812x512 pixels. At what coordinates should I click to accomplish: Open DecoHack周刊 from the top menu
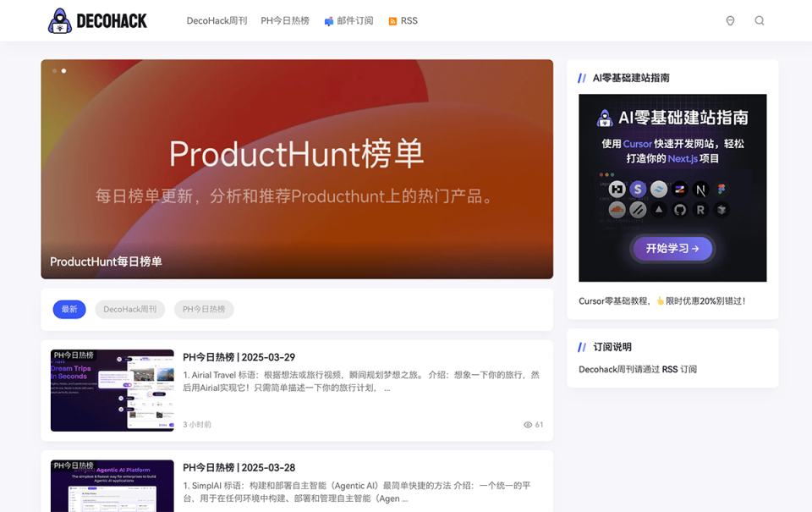[x=217, y=20]
